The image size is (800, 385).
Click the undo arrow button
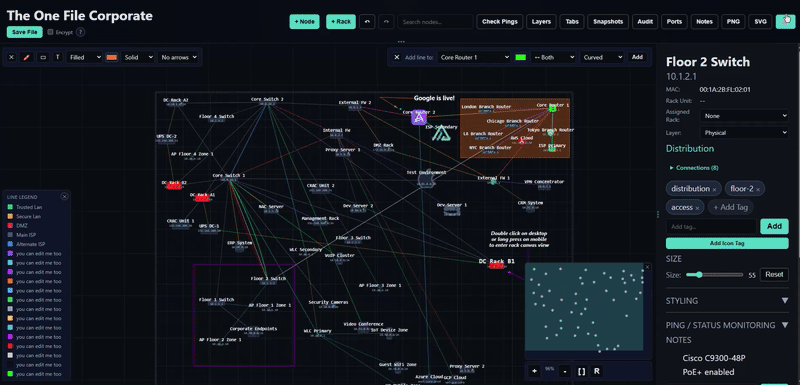tap(367, 21)
